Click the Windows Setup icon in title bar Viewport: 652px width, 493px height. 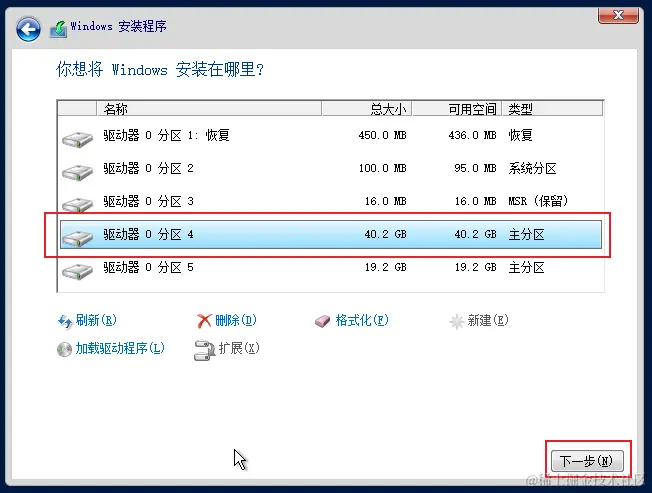pyautogui.click(x=58, y=29)
